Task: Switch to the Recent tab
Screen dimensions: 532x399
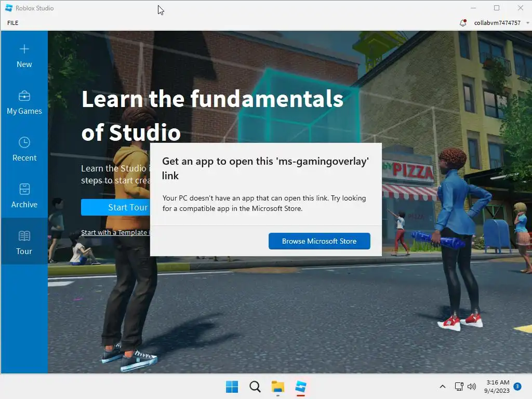Action: point(24,149)
